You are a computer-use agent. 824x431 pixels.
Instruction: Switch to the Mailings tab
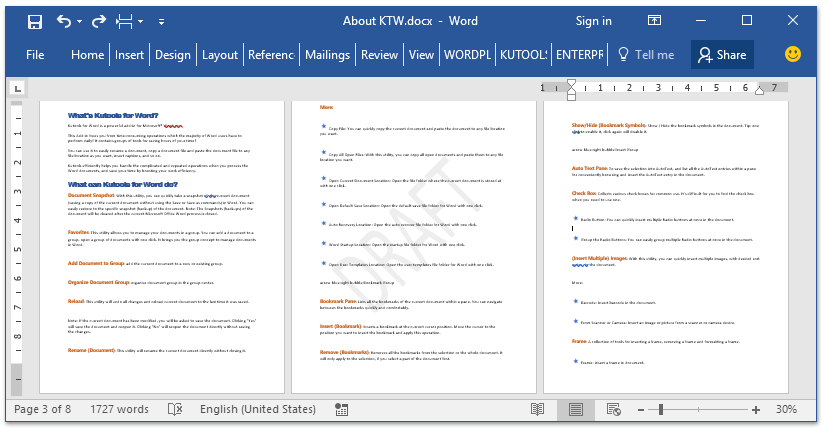tap(327, 55)
